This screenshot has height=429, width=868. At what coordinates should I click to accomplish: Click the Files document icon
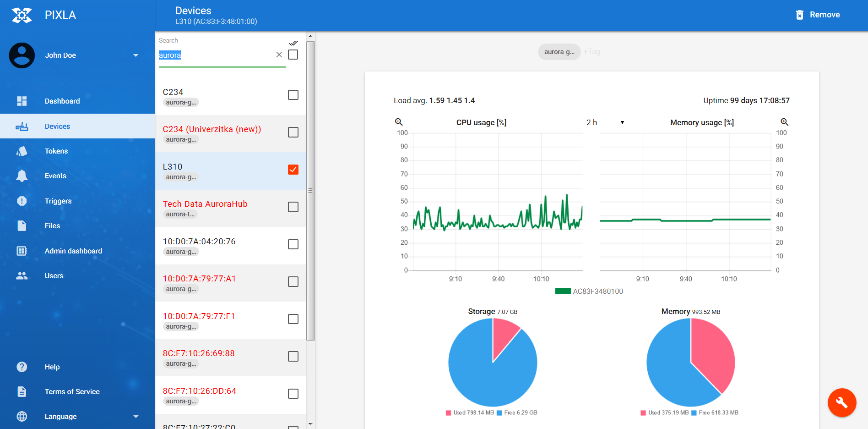point(22,225)
